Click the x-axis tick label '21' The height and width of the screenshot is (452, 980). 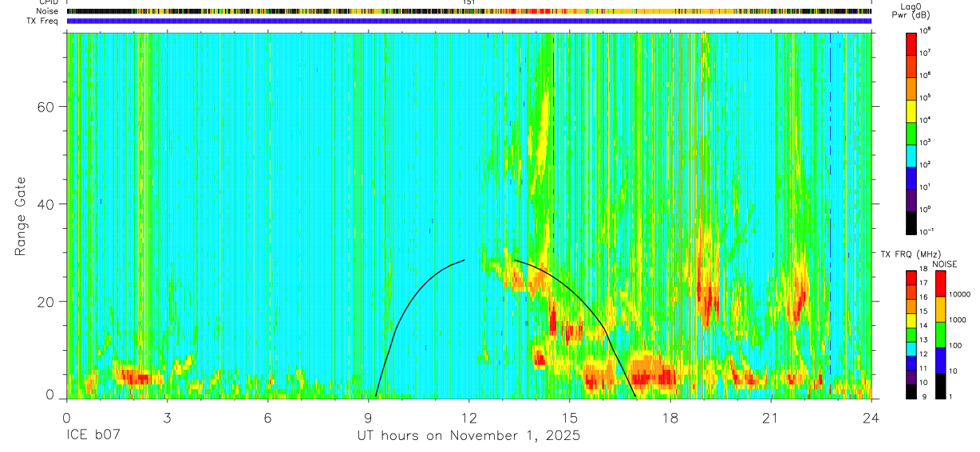(x=771, y=418)
